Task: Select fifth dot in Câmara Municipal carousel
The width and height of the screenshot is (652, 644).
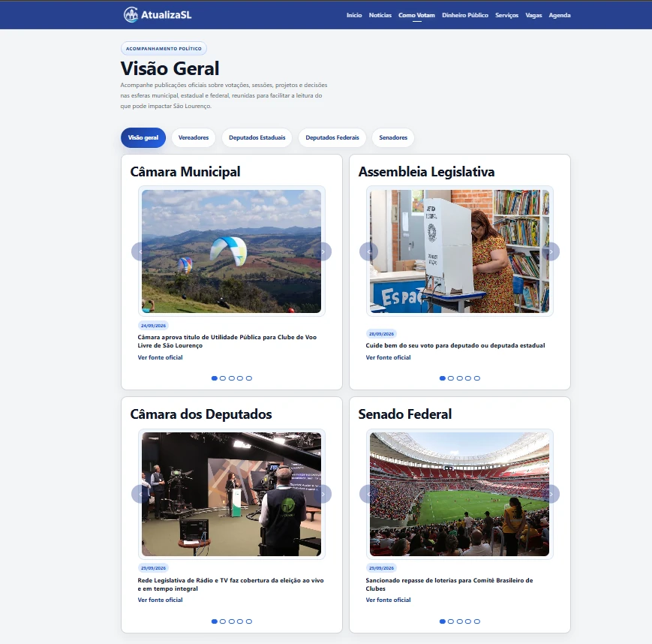Action: point(248,378)
